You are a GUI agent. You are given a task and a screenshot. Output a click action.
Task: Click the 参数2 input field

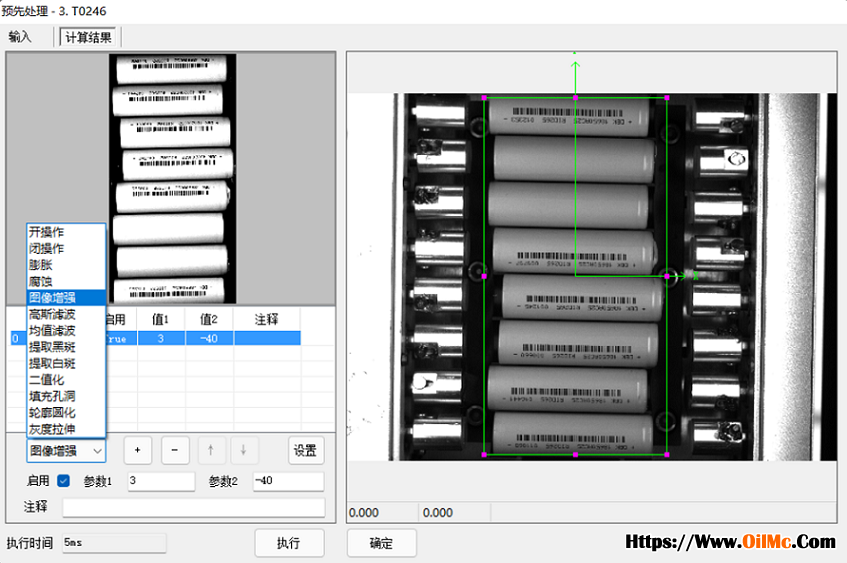coord(288,481)
